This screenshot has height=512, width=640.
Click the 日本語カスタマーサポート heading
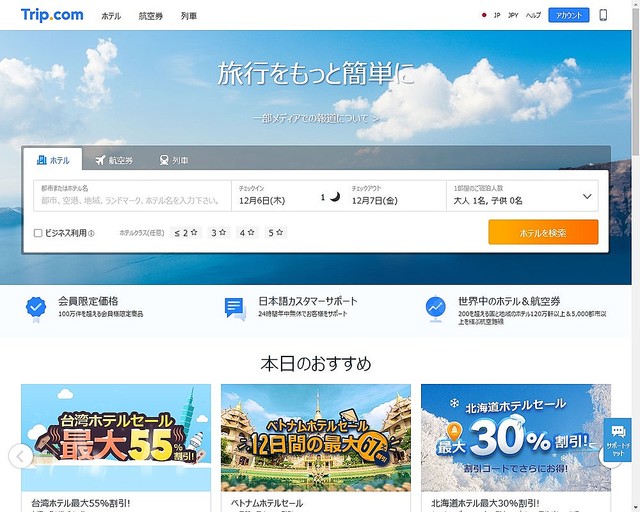[308, 301]
